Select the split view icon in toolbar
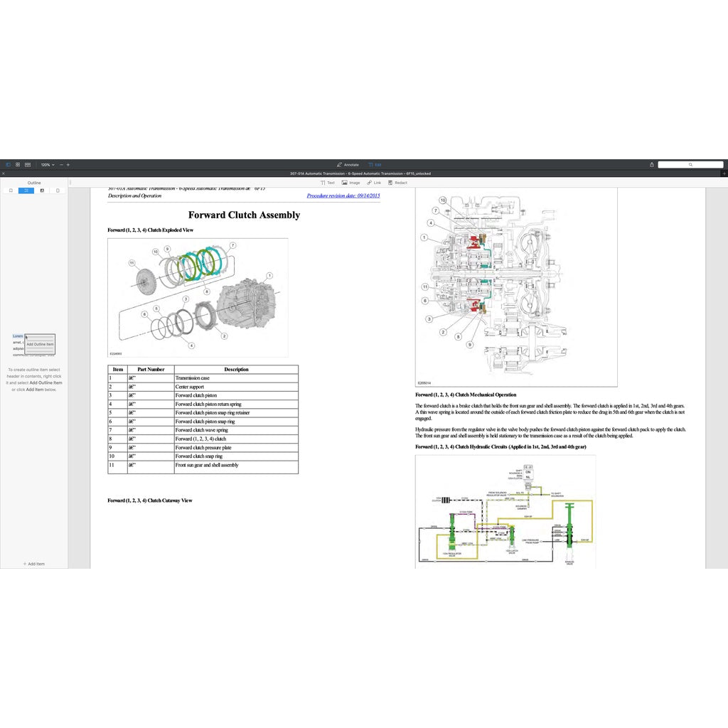The height and width of the screenshot is (728, 728). pyautogui.click(x=27, y=164)
